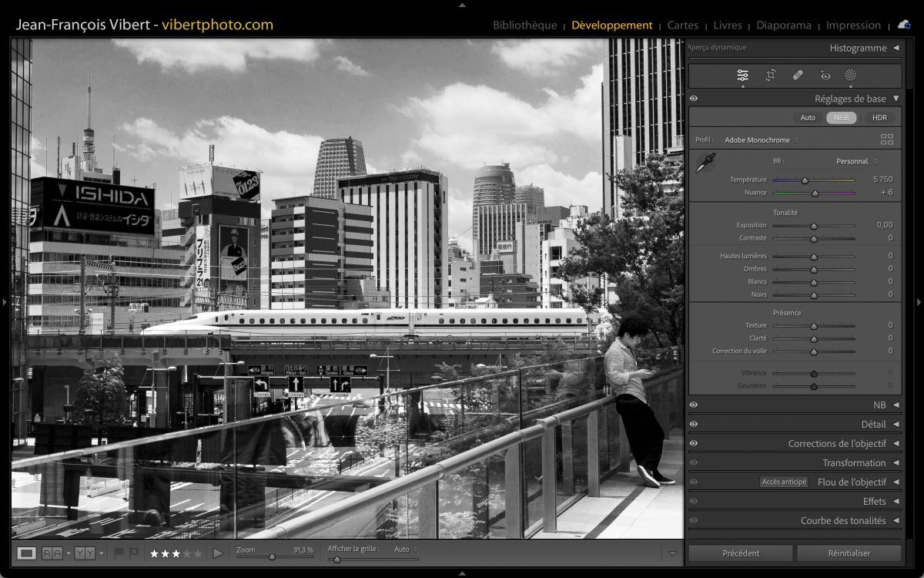Open the Profil Adobe Monochrome dropdown
924x578 pixels.
pyautogui.click(x=761, y=140)
